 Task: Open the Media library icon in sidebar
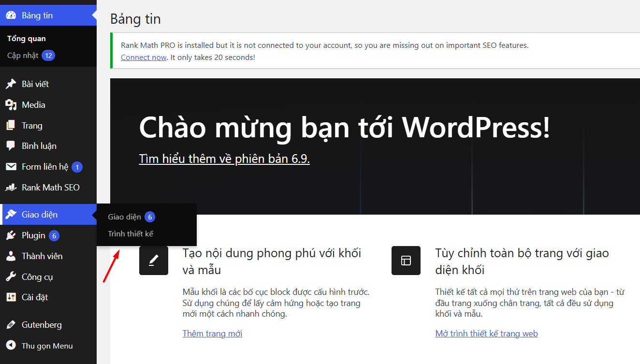[12, 104]
